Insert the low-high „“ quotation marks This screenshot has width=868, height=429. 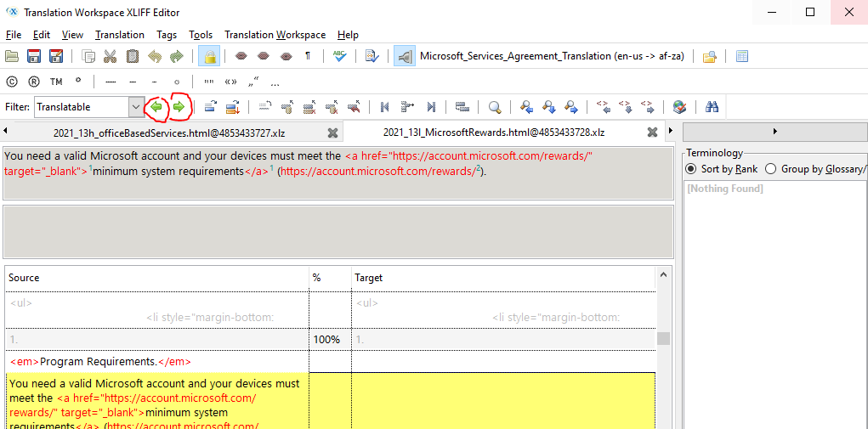(253, 82)
